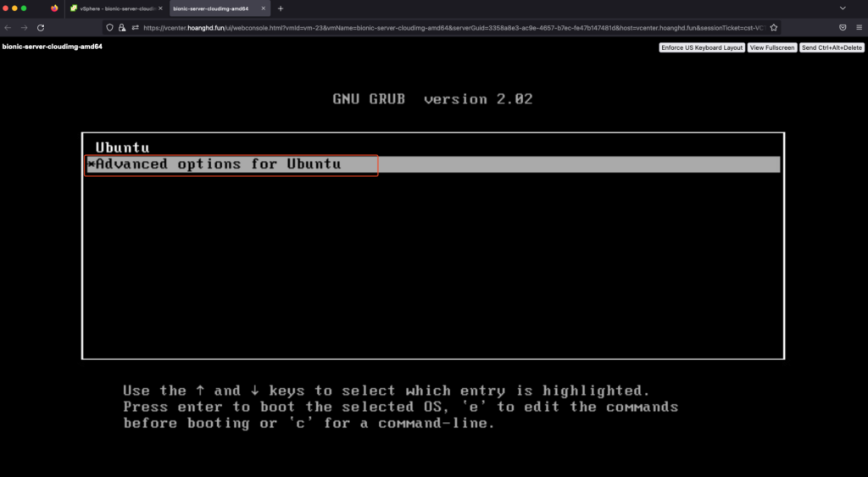Switch to the vSphere browser tab
Screen dimensions: 868x477
pyautogui.click(x=116, y=8)
